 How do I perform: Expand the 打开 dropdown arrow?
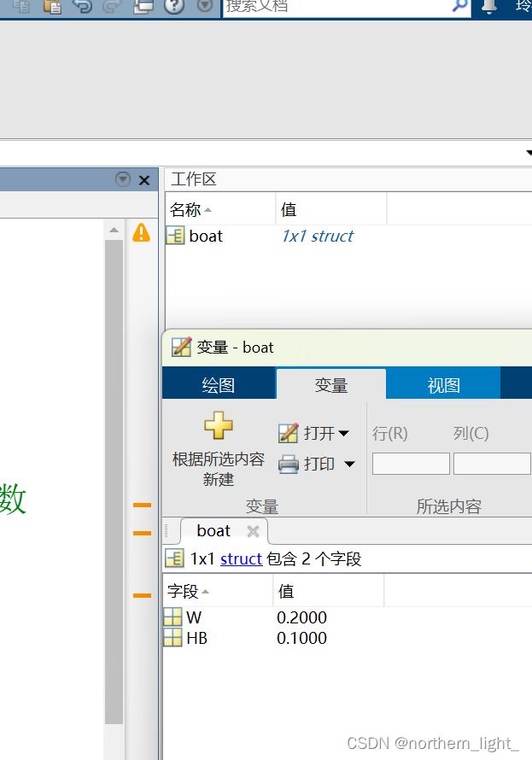(x=343, y=433)
